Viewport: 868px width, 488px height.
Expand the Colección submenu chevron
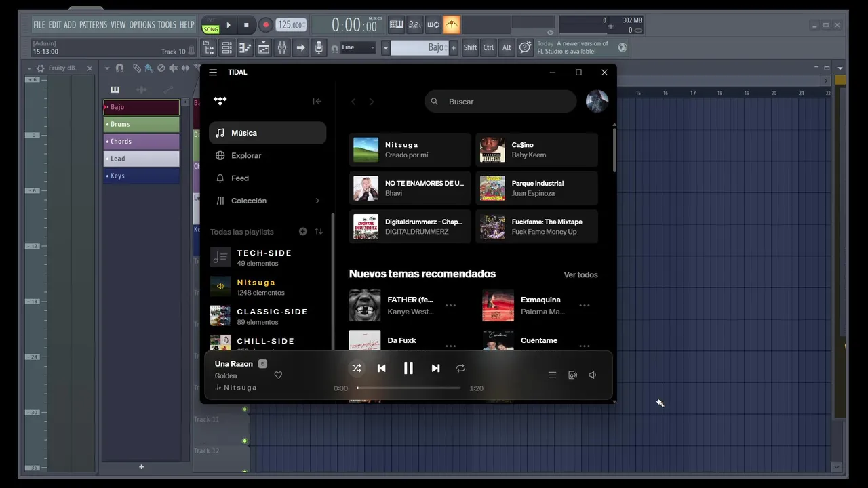[x=317, y=201]
